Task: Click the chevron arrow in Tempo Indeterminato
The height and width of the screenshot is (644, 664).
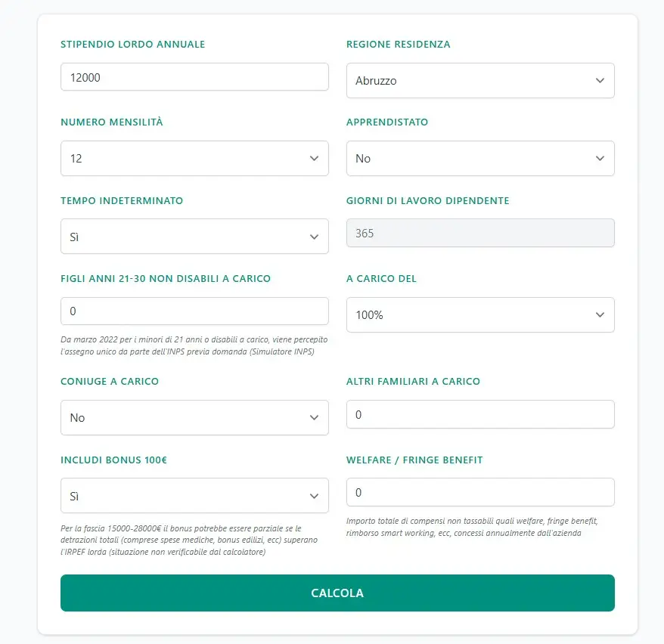Action: point(315,237)
